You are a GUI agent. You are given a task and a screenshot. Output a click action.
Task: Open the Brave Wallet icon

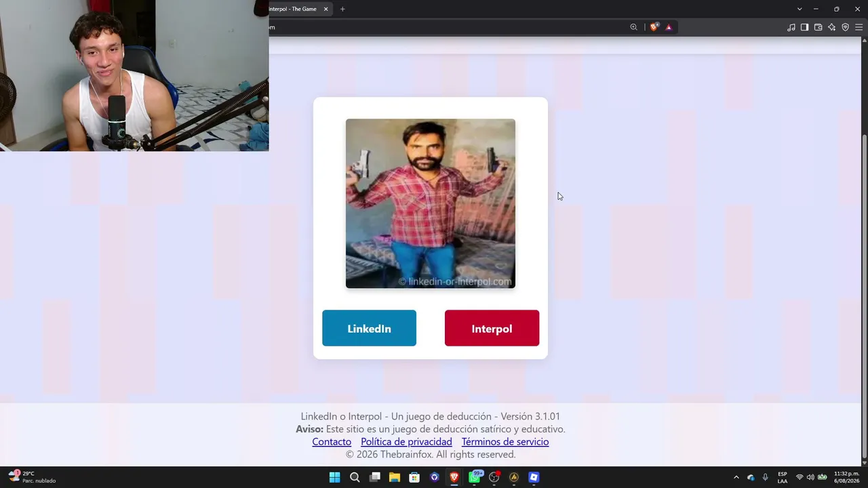pos(818,27)
